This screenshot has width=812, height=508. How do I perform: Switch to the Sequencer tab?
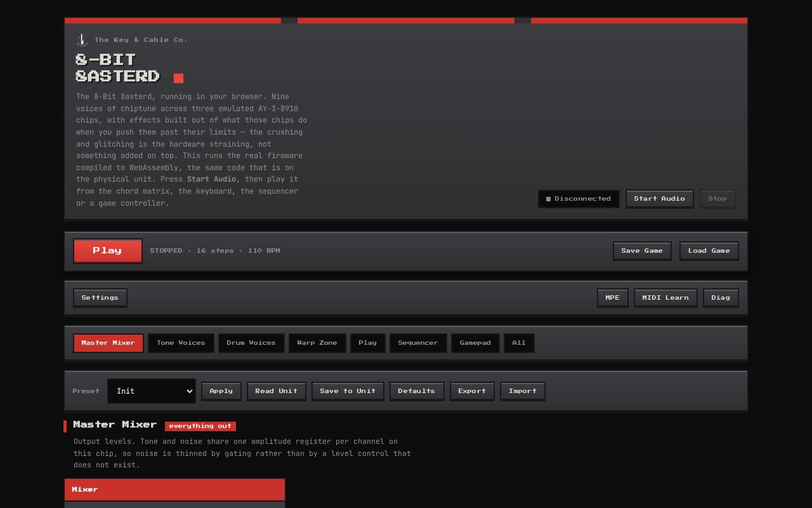tap(417, 343)
